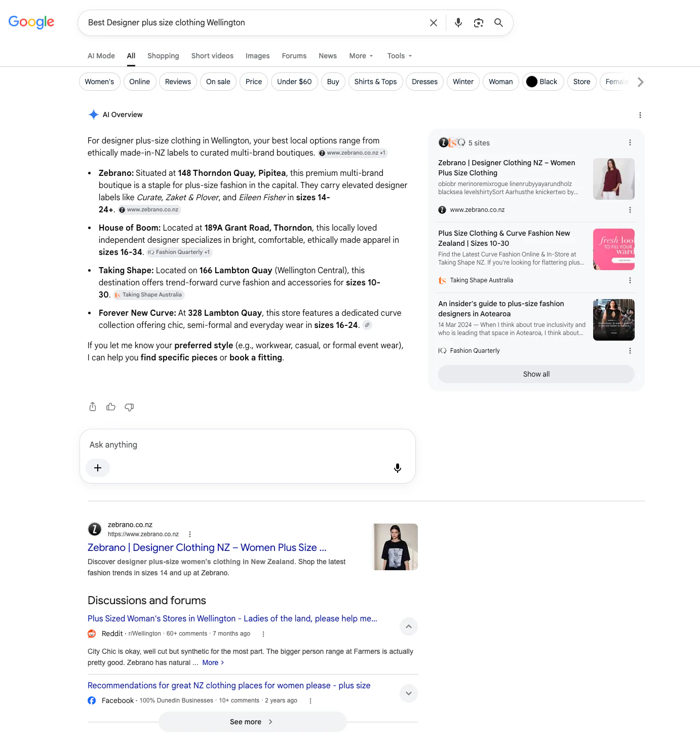Share the AI Overview
This screenshot has width=700, height=739.
point(93,407)
